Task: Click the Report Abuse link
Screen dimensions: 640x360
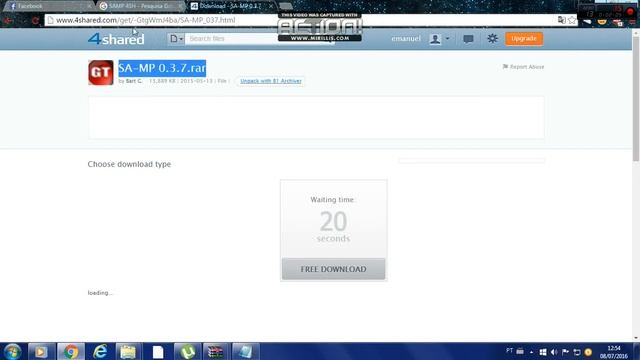Action: point(523,67)
